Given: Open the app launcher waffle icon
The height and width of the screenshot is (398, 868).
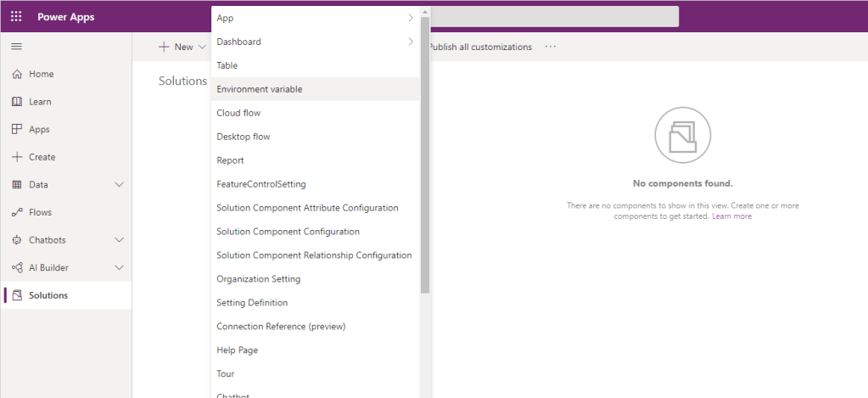Looking at the screenshot, I should [16, 17].
